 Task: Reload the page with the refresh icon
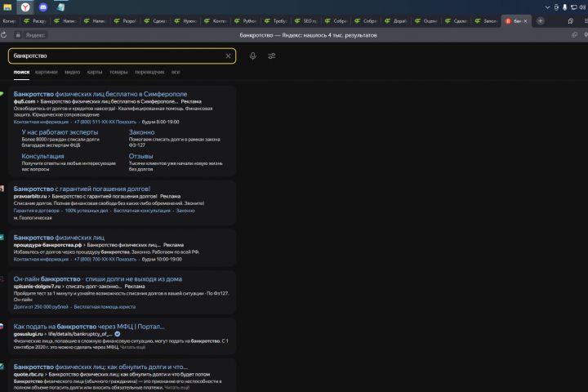click(4, 35)
